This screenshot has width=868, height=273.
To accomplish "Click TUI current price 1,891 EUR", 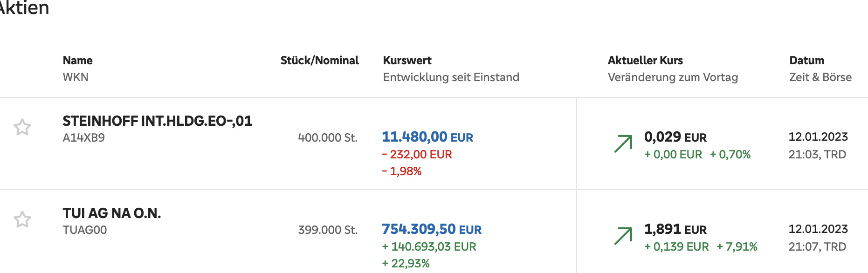I will coord(675,229).
